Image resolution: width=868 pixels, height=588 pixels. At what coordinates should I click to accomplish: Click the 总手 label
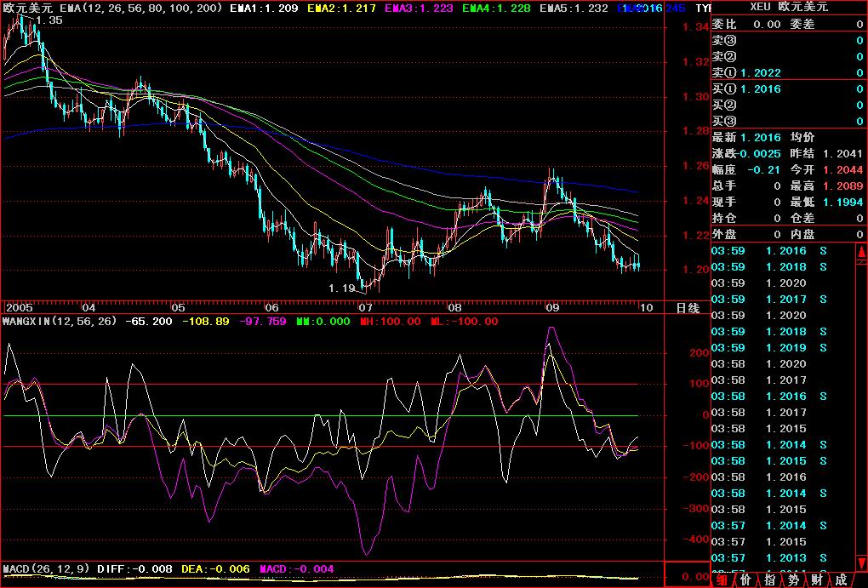pos(724,186)
